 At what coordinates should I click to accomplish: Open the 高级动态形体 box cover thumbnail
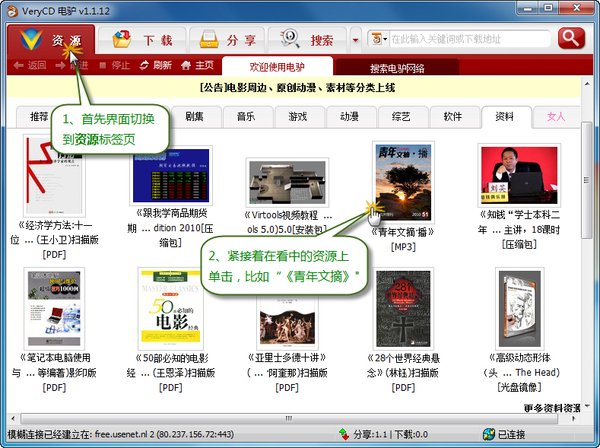pos(522,308)
